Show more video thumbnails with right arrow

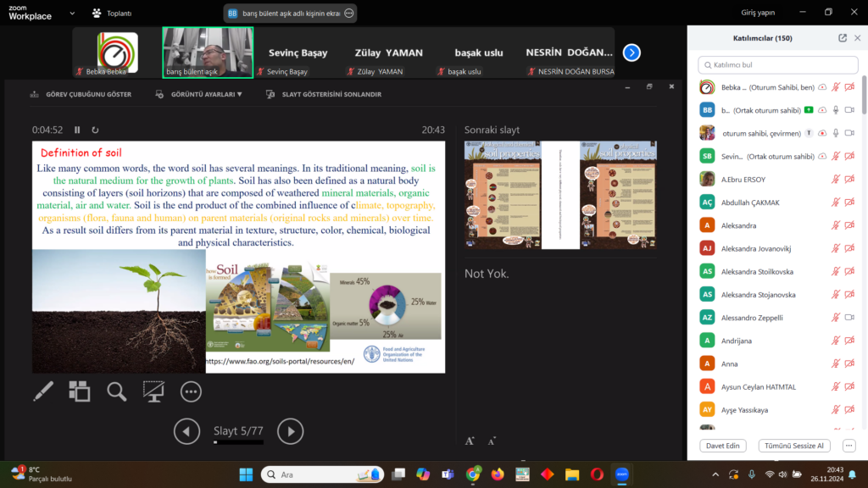tap(632, 53)
